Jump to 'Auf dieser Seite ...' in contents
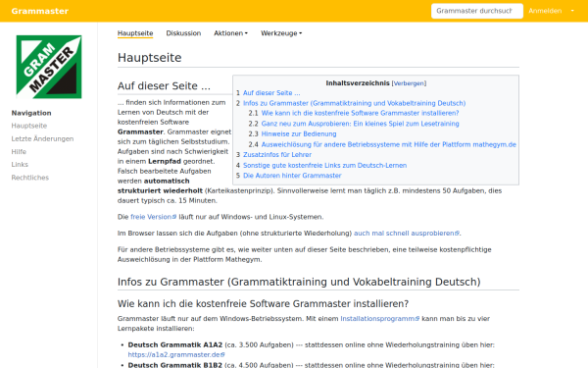The image size is (588, 368). 271,93
